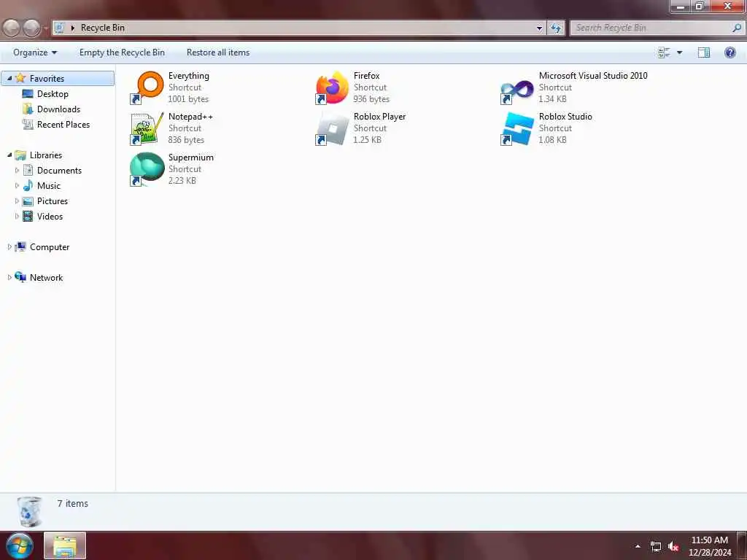
Task: Click the Forward navigation arrow
Action: click(x=31, y=28)
